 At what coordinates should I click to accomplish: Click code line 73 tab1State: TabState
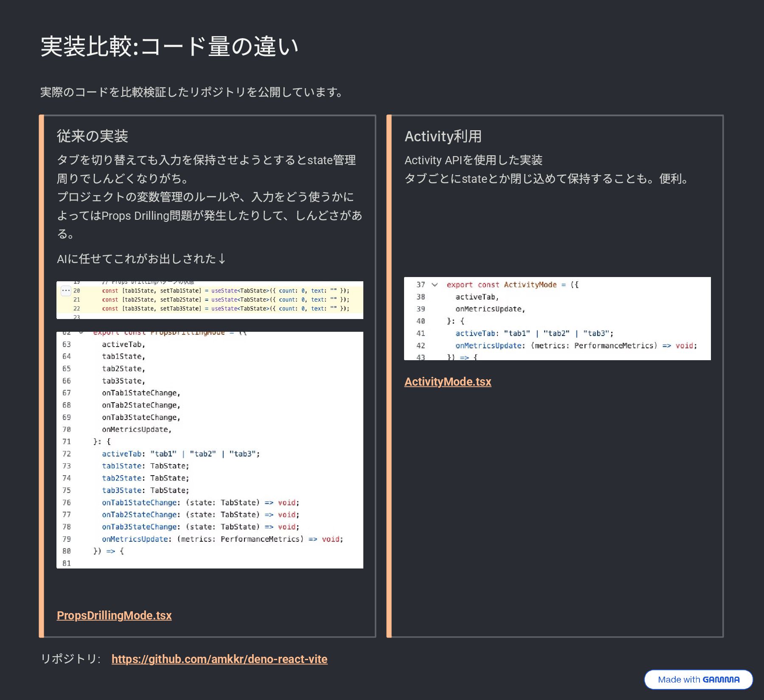(145, 466)
